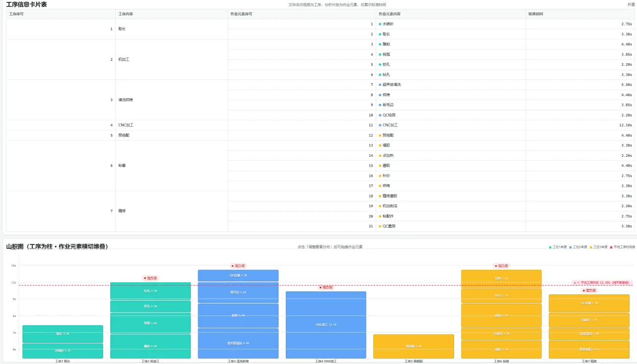Click the 5.50s standard time cell
Image resolution: width=637 pixels, height=364 pixels.
tap(580, 85)
